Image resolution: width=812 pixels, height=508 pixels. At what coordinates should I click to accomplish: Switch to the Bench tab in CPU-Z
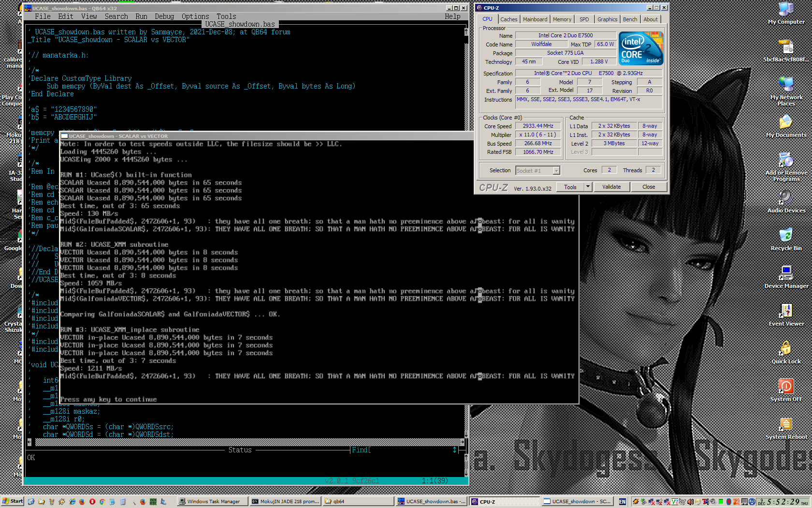pos(630,19)
